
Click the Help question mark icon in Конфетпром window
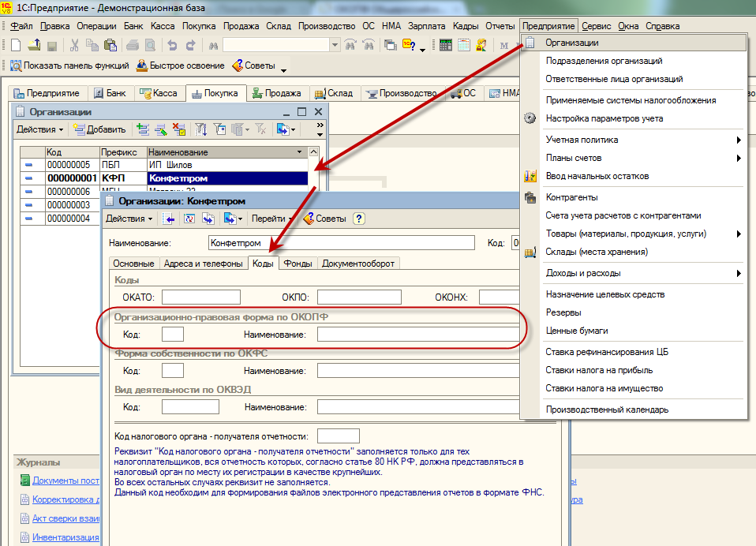tap(359, 219)
